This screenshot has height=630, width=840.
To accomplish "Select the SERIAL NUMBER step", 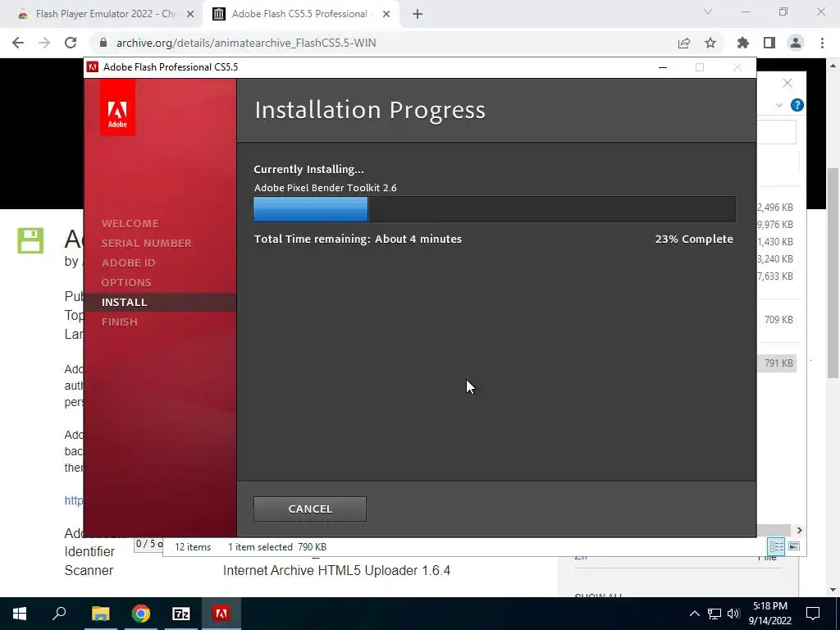I will click(147, 243).
